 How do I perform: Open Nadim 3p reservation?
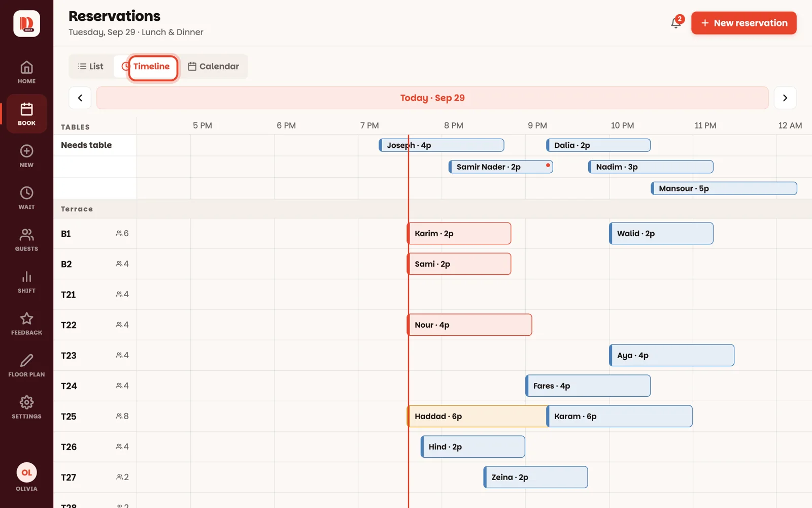point(651,167)
